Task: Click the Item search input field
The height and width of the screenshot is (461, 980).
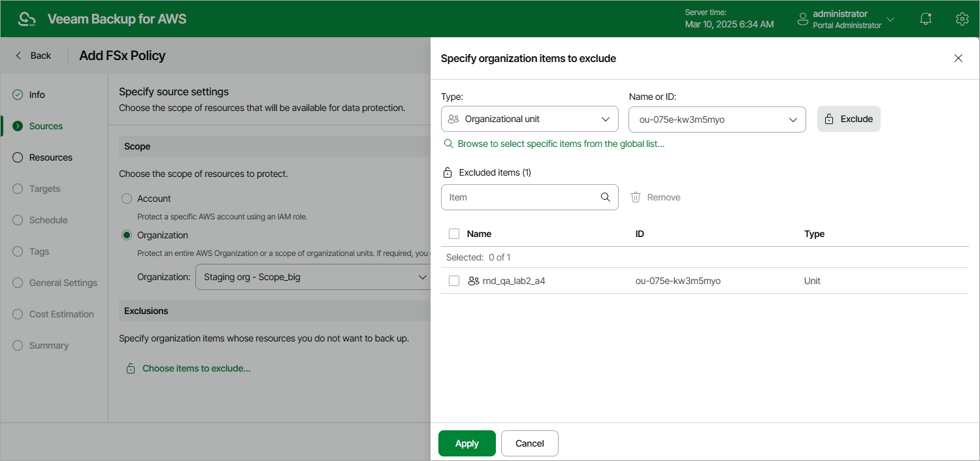Action: click(519, 197)
